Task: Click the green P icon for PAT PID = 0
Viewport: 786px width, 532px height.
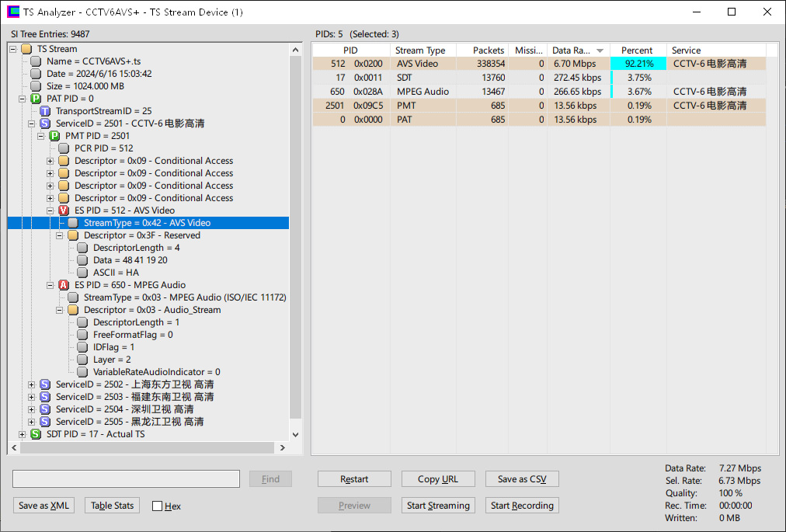Action: point(36,99)
